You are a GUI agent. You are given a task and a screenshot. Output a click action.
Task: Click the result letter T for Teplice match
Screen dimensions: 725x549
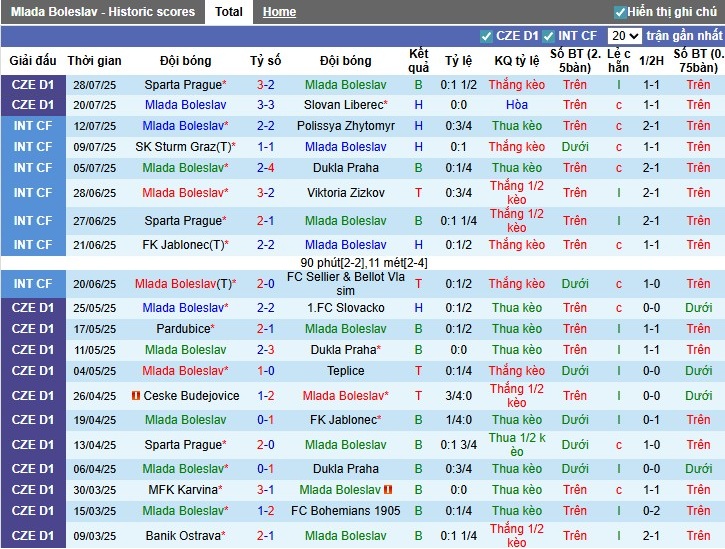(x=418, y=371)
